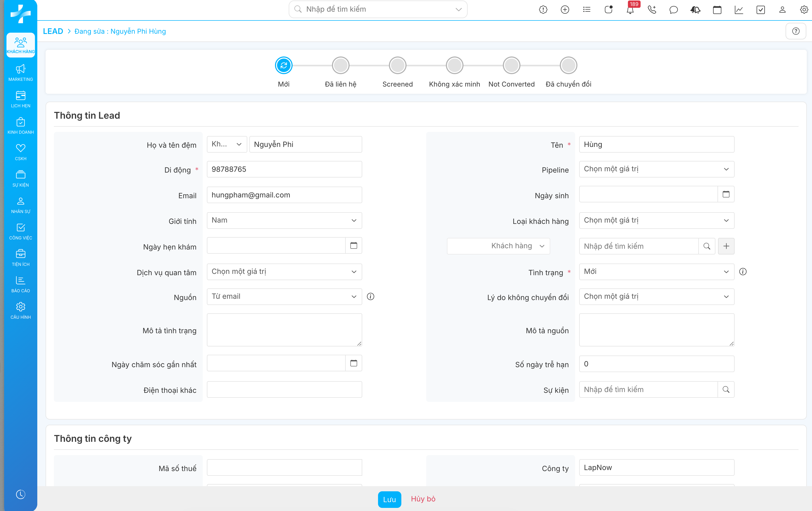The width and height of the screenshot is (812, 511).
Task: Expand the Pipeline dropdown
Action: (x=656, y=169)
